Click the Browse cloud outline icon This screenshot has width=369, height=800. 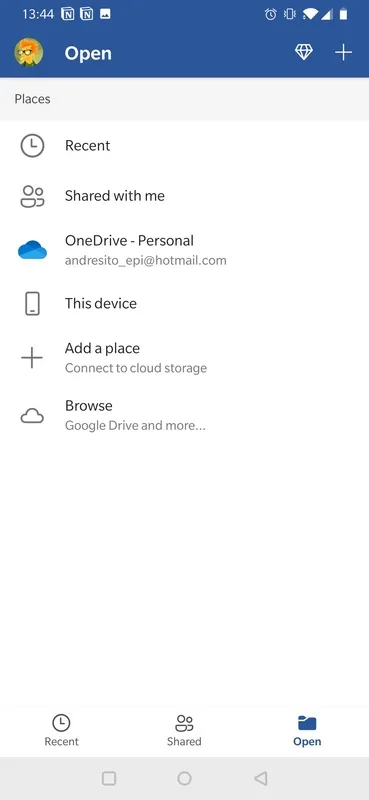coord(32,416)
